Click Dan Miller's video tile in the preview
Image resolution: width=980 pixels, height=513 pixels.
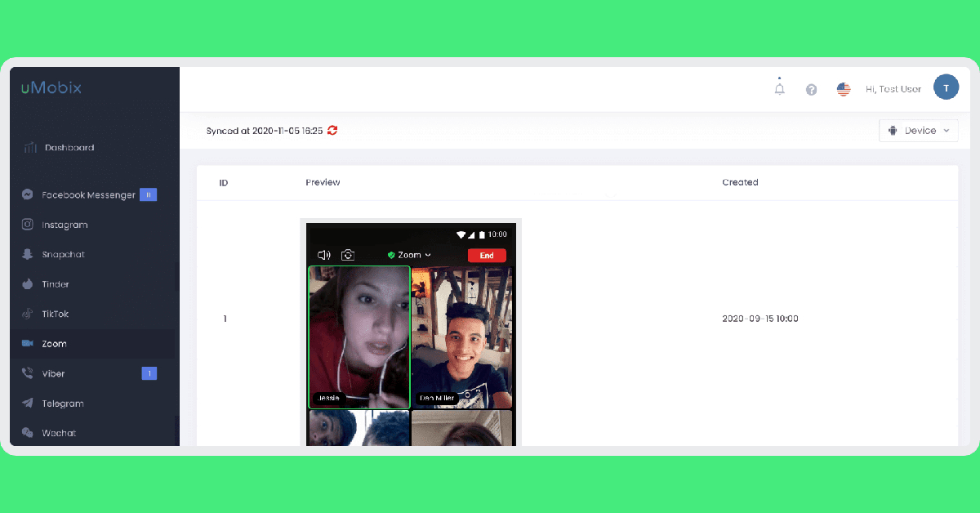tap(462, 337)
